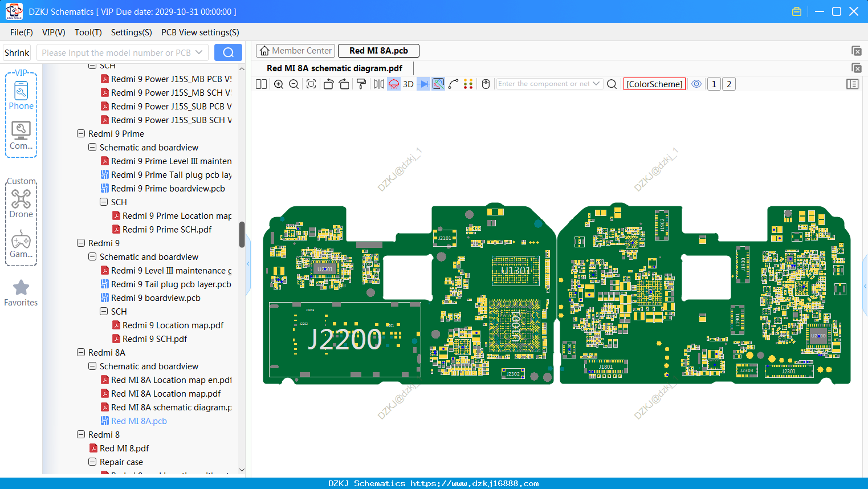Open the File(F) menu
Viewport: 868px width, 489px height.
point(22,32)
